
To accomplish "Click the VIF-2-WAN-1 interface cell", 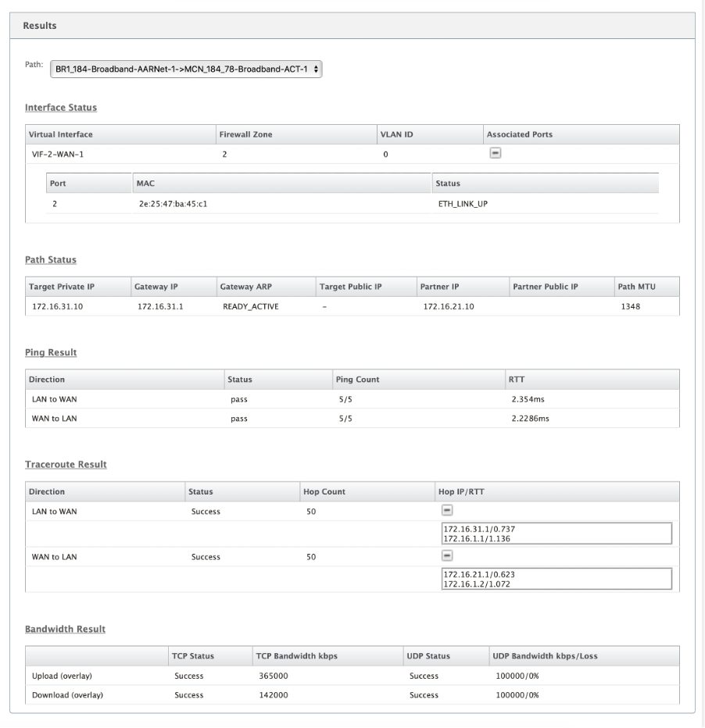I will [58, 154].
